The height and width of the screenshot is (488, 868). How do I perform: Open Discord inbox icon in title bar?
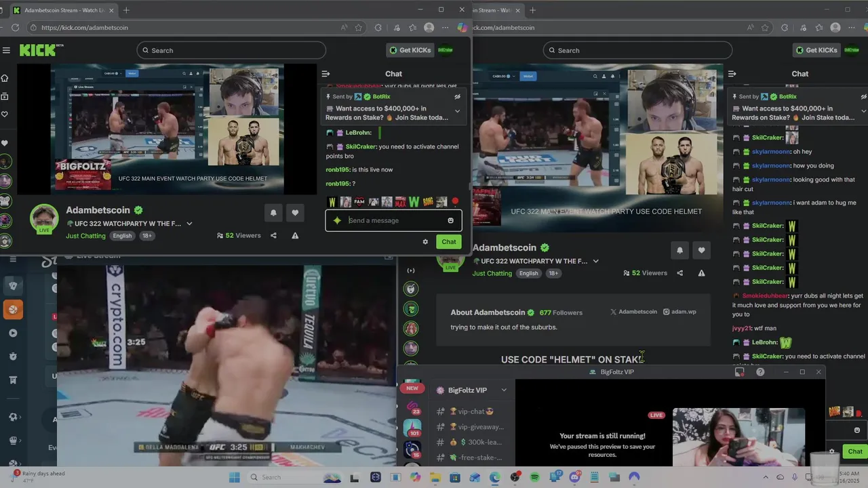point(740,372)
